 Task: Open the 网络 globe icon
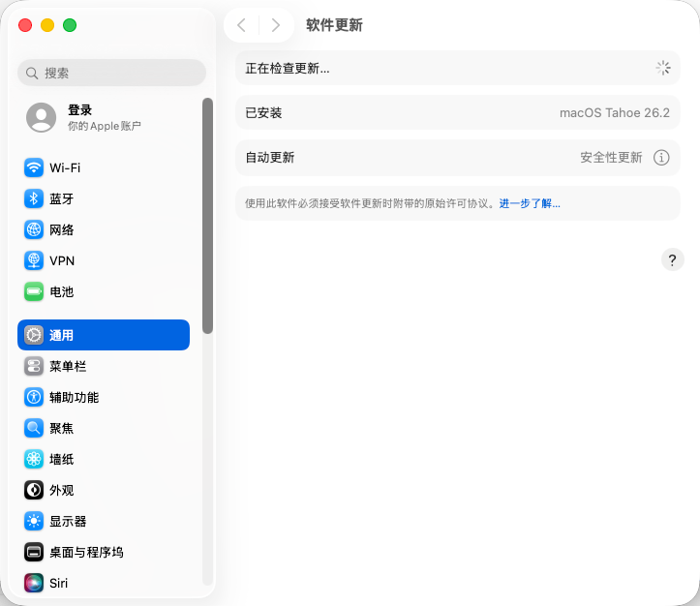coord(34,229)
